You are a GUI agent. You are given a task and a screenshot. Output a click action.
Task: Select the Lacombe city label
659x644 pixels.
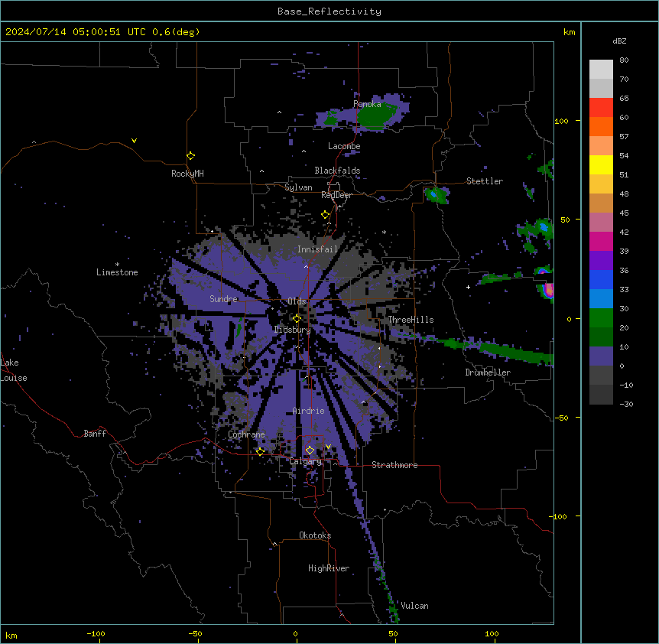tap(344, 146)
